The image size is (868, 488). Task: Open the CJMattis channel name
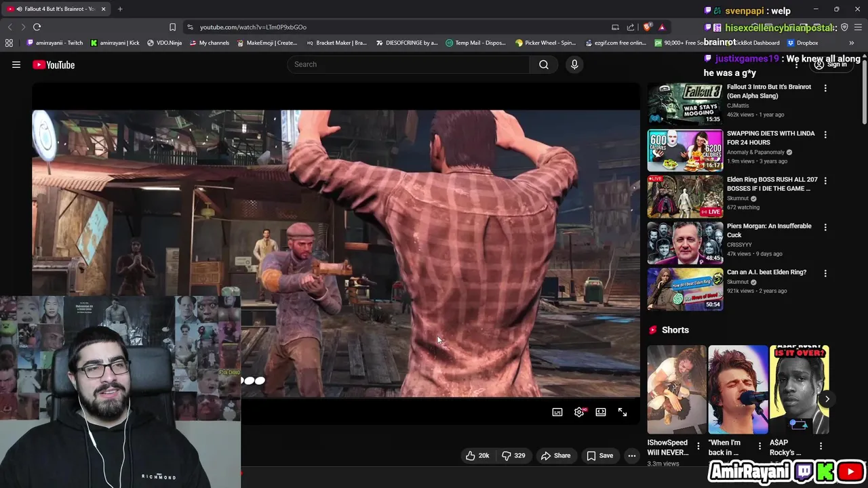[x=738, y=106]
